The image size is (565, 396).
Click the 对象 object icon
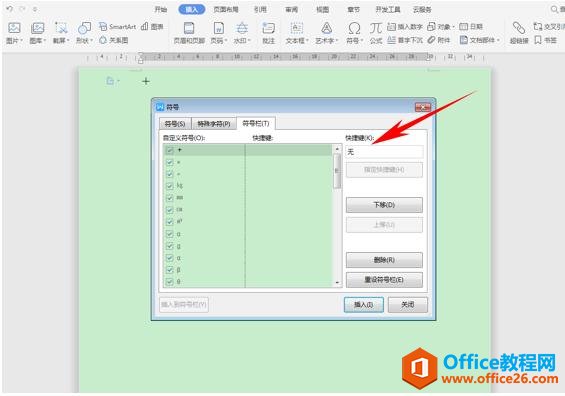tap(431, 26)
